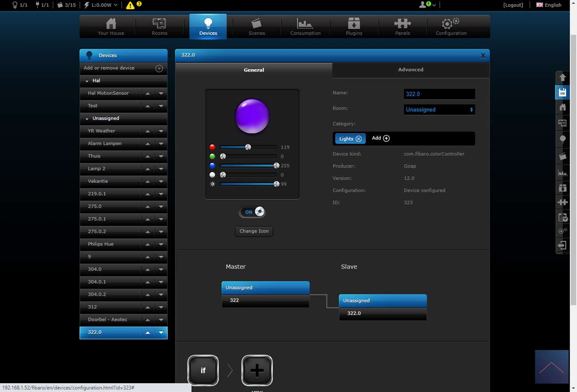Click the plus block to add condition
577x392 pixels.
(x=257, y=370)
